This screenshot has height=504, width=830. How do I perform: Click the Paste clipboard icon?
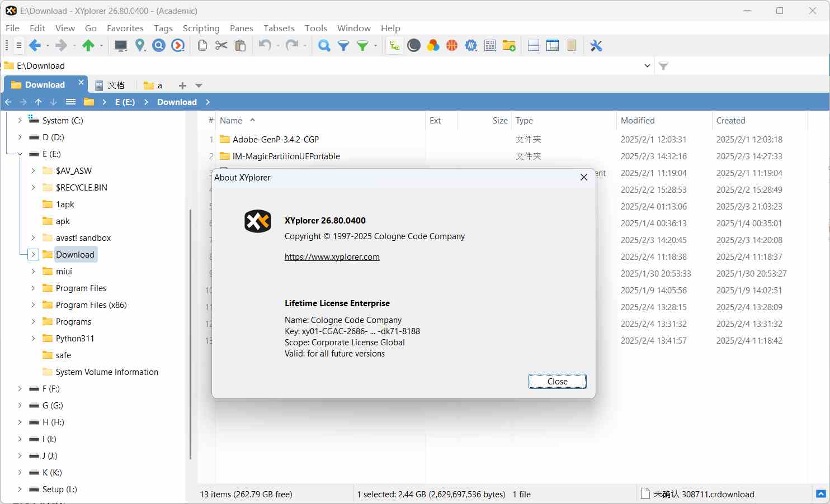(x=240, y=46)
